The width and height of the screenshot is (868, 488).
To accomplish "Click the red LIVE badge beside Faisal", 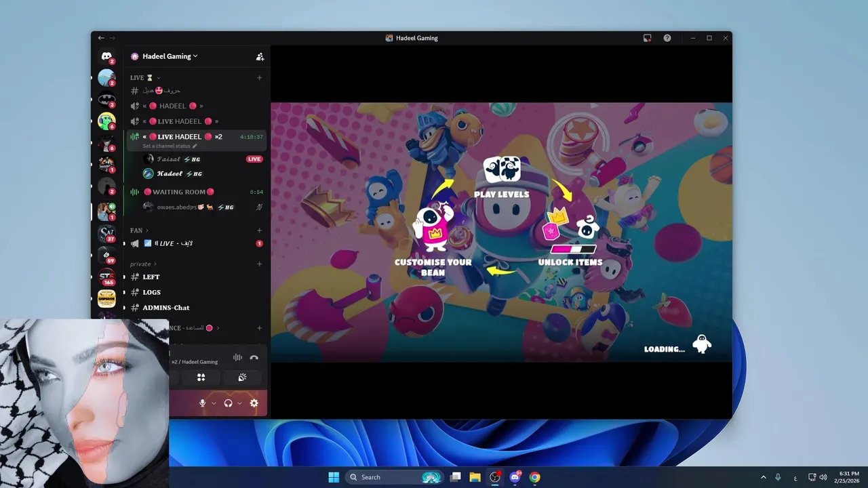I will [x=254, y=159].
